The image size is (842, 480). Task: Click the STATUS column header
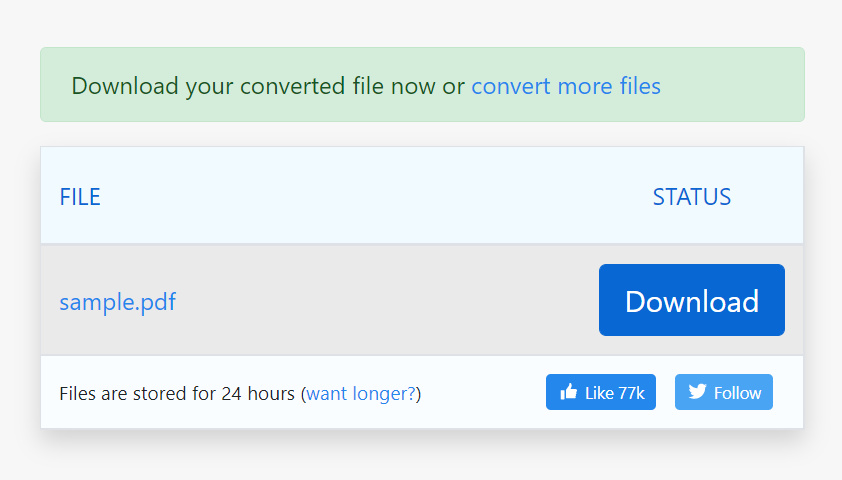[692, 197]
